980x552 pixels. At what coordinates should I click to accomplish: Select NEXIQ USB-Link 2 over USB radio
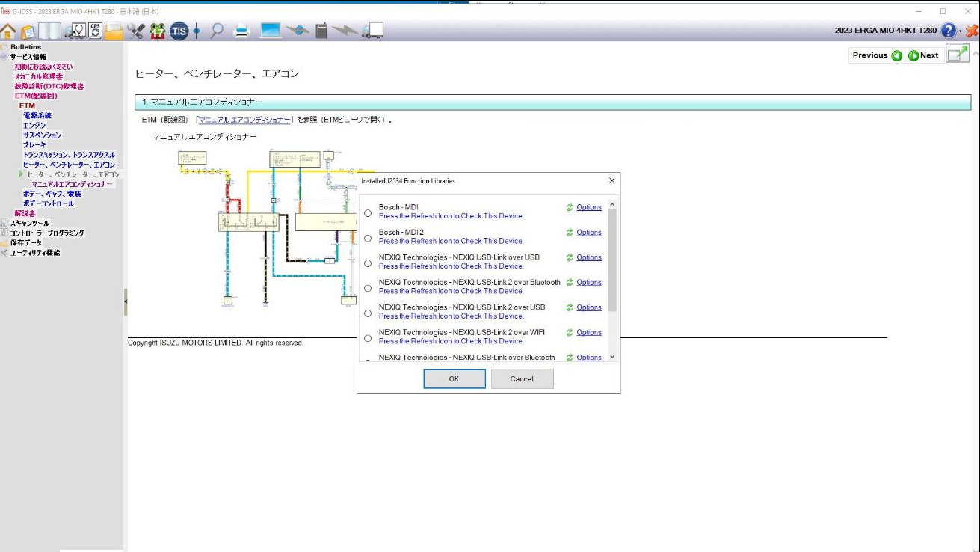(x=368, y=313)
